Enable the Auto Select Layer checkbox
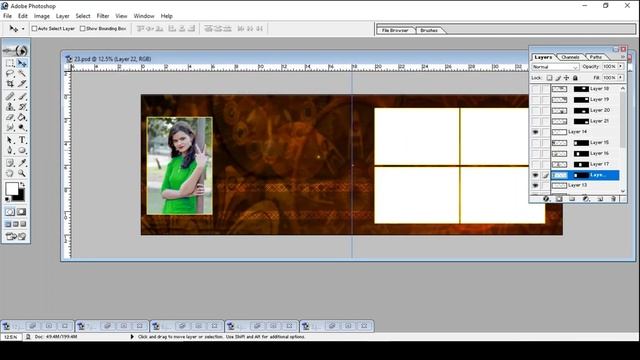 [34, 29]
